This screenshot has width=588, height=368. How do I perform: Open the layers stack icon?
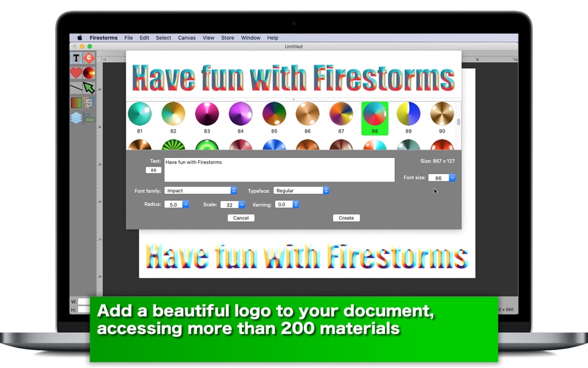click(76, 118)
